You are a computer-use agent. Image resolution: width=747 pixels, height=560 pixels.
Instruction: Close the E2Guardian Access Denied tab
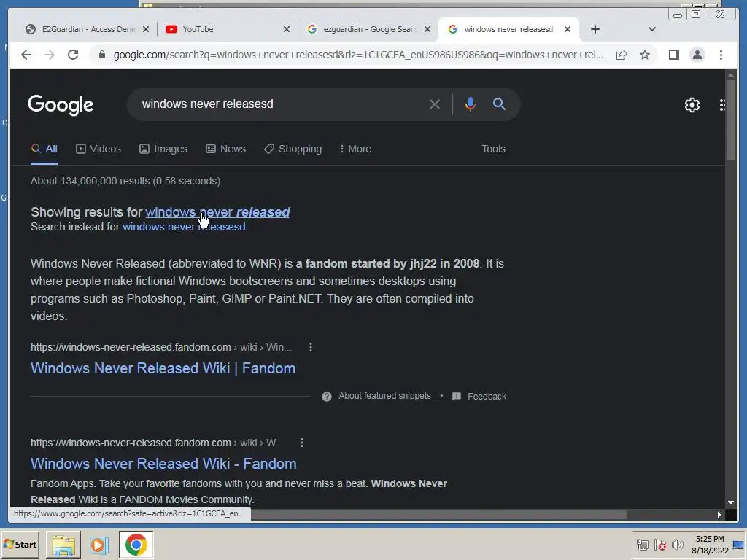click(x=146, y=29)
